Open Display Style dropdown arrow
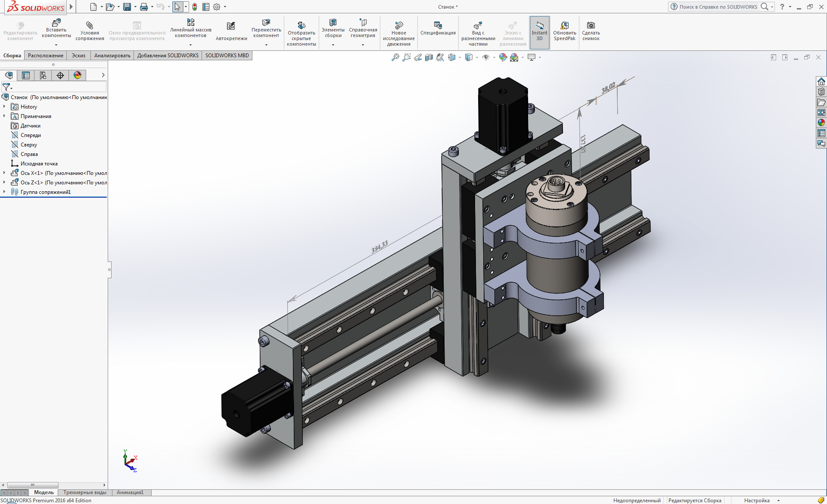 point(477,57)
